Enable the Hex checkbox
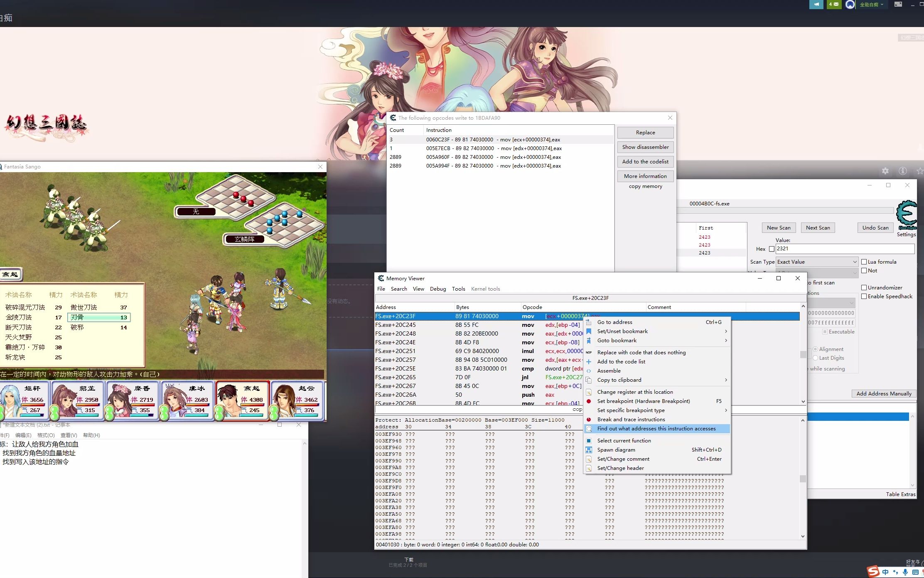Screen dimensions: 924x578 pyautogui.click(x=772, y=249)
